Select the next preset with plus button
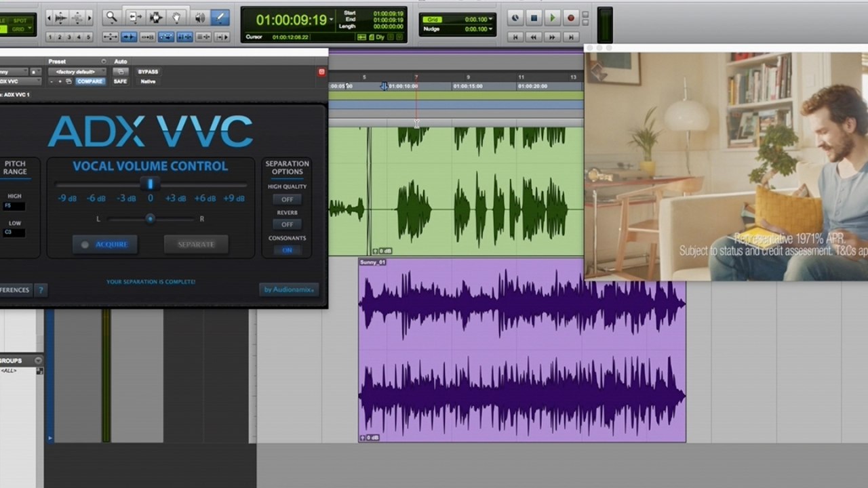This screenshot has width=868, height=488. coord(60,81)
